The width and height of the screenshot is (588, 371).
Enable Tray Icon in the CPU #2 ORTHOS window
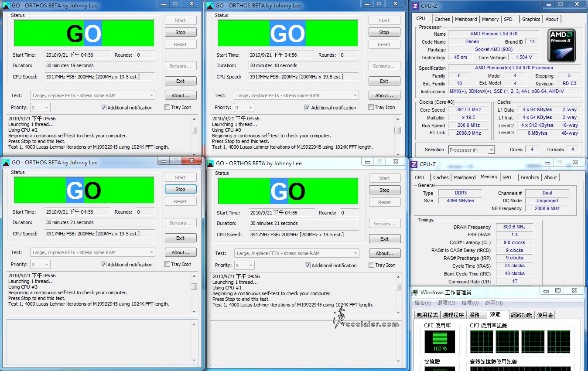pyautogui.click(x=168, y=107)
